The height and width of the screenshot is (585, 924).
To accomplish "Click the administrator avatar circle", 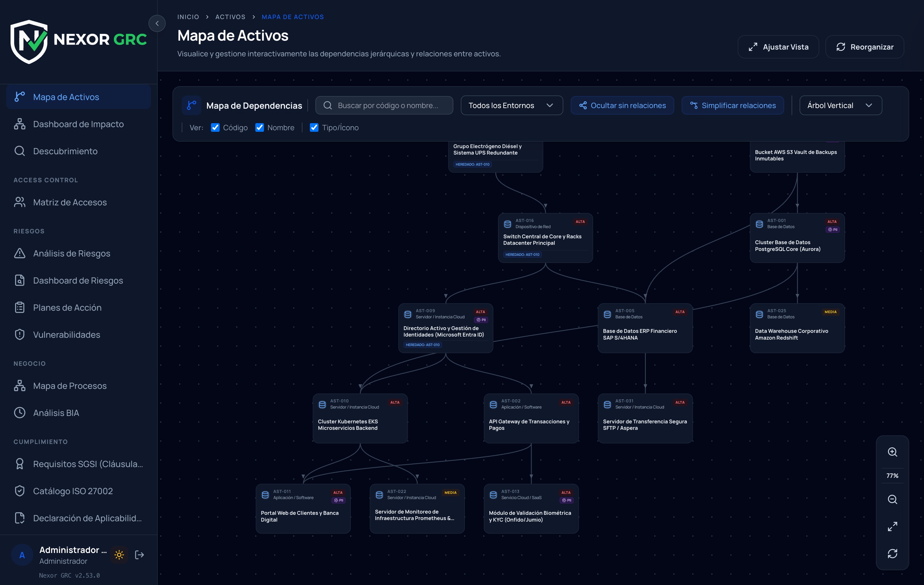I will coord(22,555).
